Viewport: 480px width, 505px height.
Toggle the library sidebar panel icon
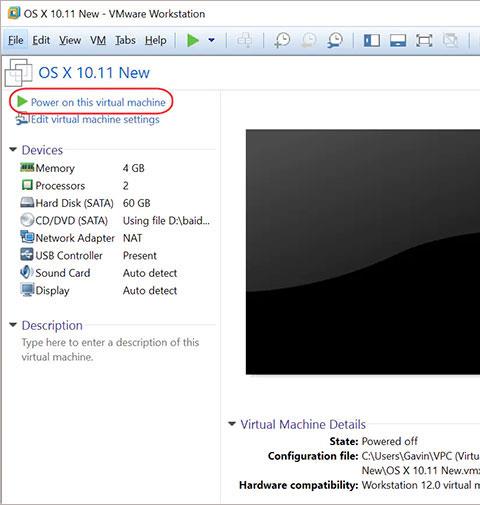pyautogui.click(x=372, y=41)
